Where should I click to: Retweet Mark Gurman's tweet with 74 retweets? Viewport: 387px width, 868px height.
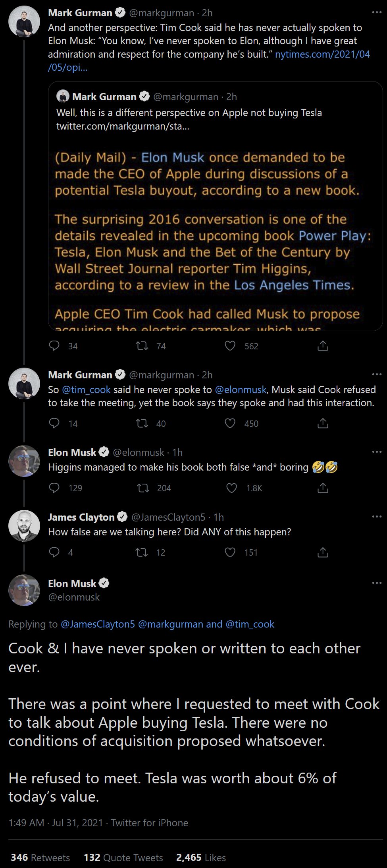pos(142,346)
